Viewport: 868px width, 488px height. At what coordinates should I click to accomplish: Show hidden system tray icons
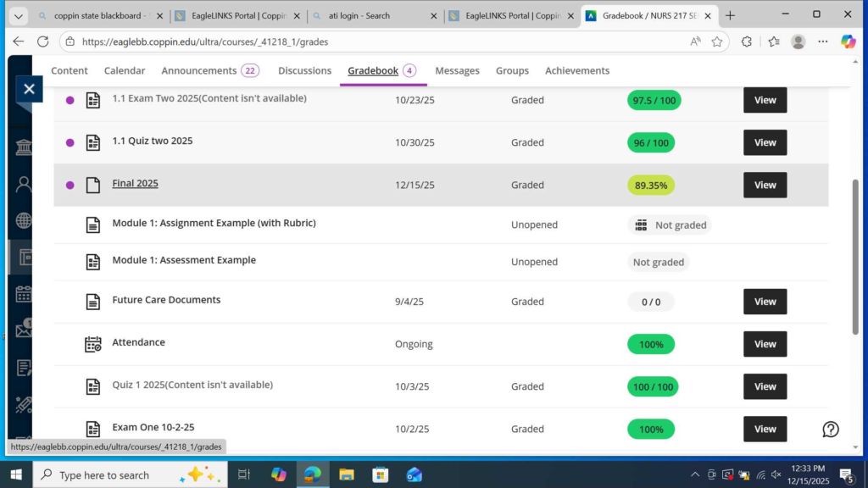click(695, 475)
